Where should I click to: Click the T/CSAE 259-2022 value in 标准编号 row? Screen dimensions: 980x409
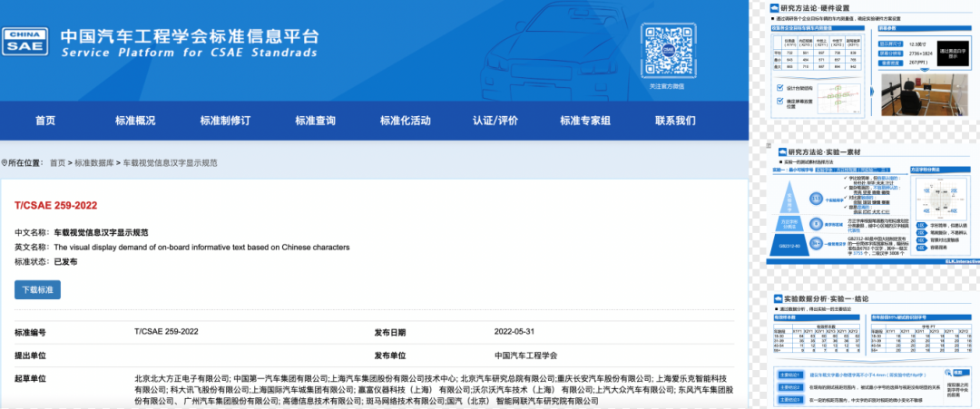(166, 332)
